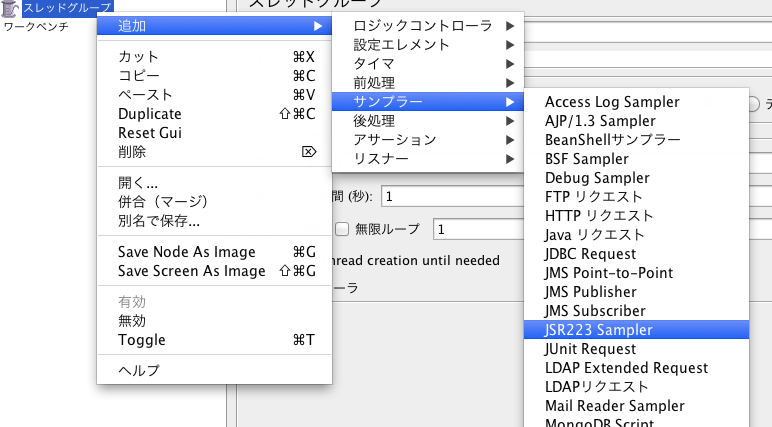Select the ワークベンチ tree node
This screenshot has height=427, width=772.
pyautogui.click(x=36, y=27)
